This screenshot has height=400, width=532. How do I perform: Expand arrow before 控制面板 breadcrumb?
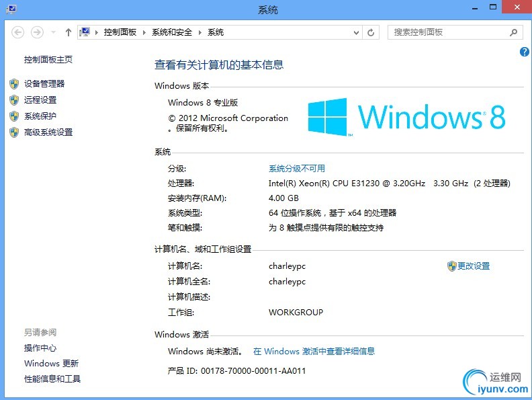(97, 32)
